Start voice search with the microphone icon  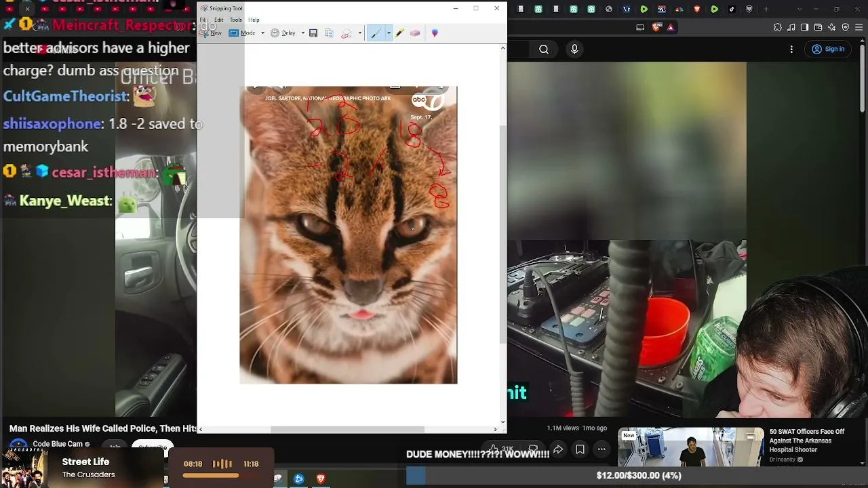click(574, 49)
